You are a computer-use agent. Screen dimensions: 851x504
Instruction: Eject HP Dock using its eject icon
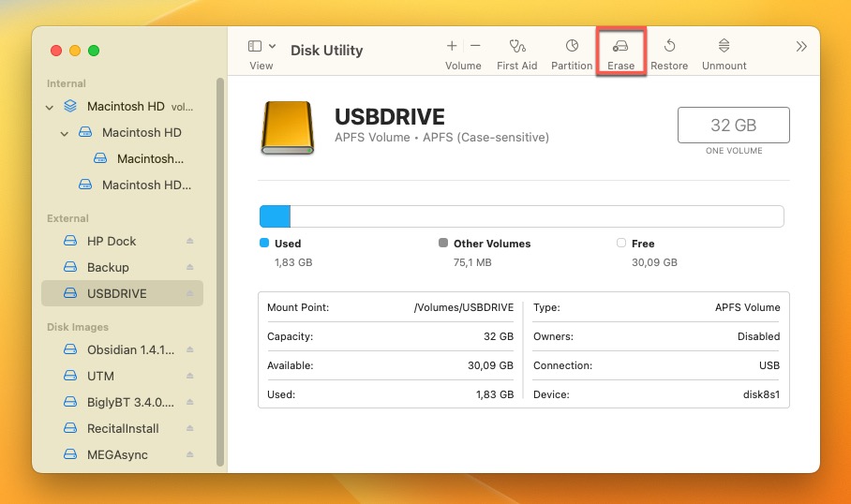coord(190,241)
